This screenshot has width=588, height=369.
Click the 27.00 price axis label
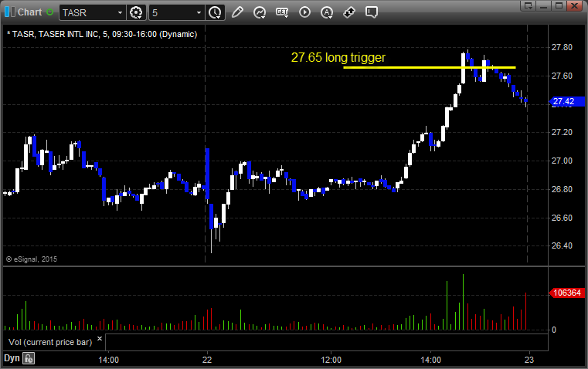[x=562, y=161]
